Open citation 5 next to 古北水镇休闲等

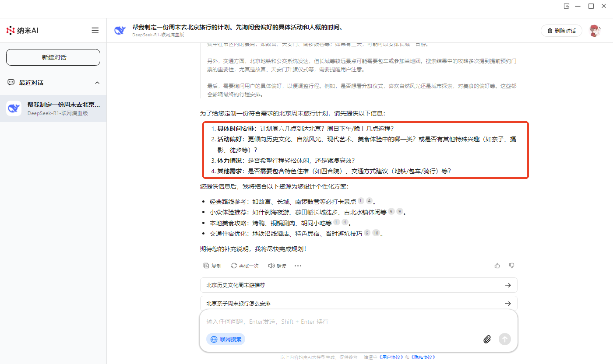pyautogui.click(x=391, y=212)
